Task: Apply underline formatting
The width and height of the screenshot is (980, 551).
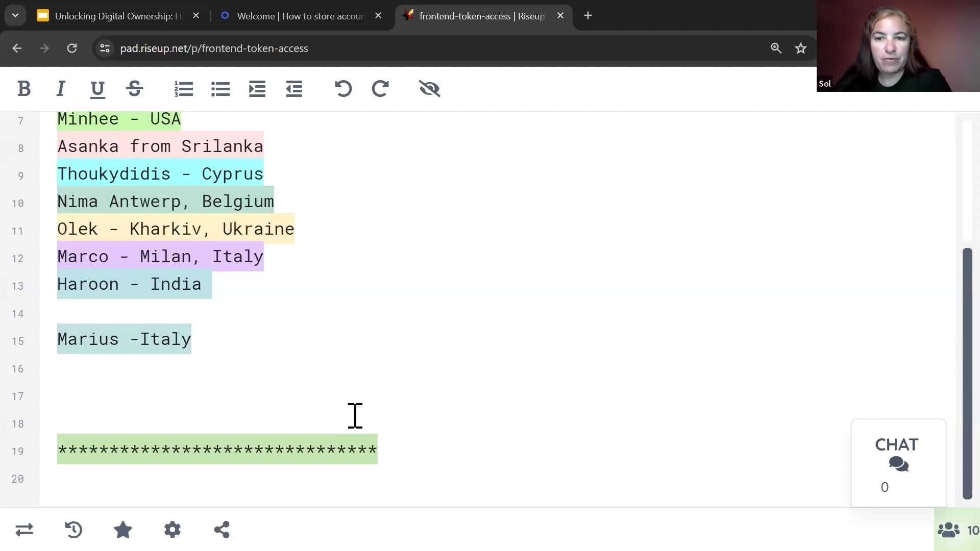Action: coord(97,89)
